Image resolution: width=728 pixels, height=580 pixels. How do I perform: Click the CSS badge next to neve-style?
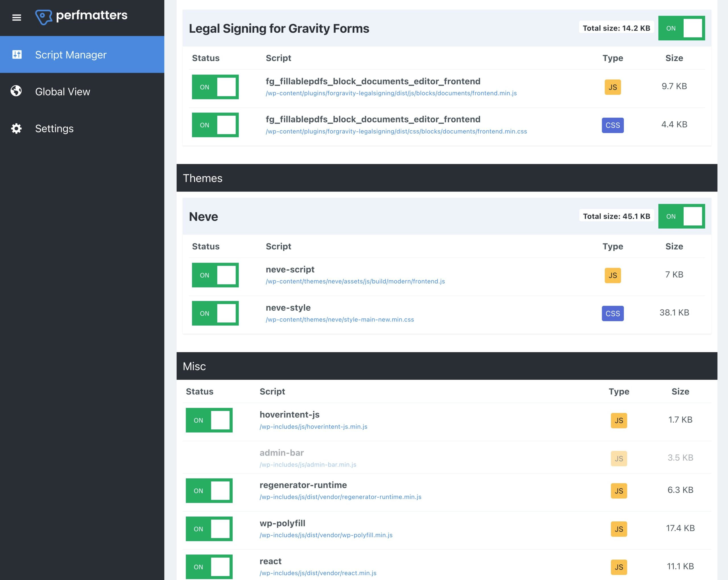(613, 313)
